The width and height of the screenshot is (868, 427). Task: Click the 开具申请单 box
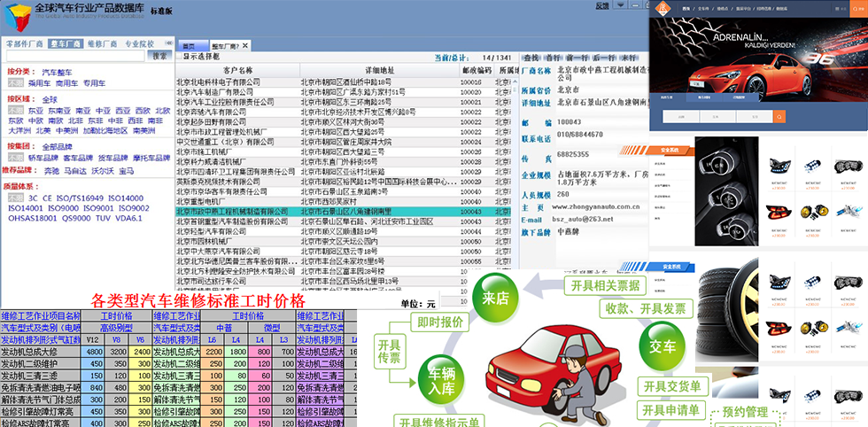pyautogui.click(x=672, y=410)
